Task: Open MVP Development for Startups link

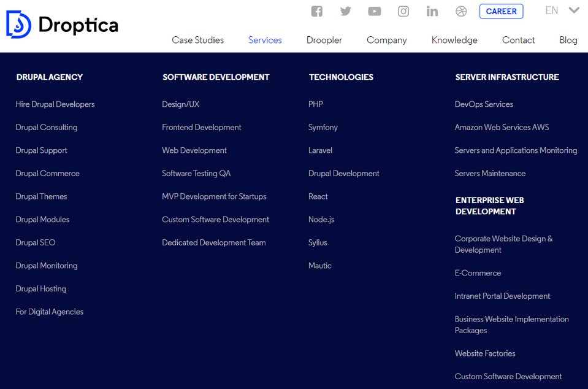Action: click(214, 196)
